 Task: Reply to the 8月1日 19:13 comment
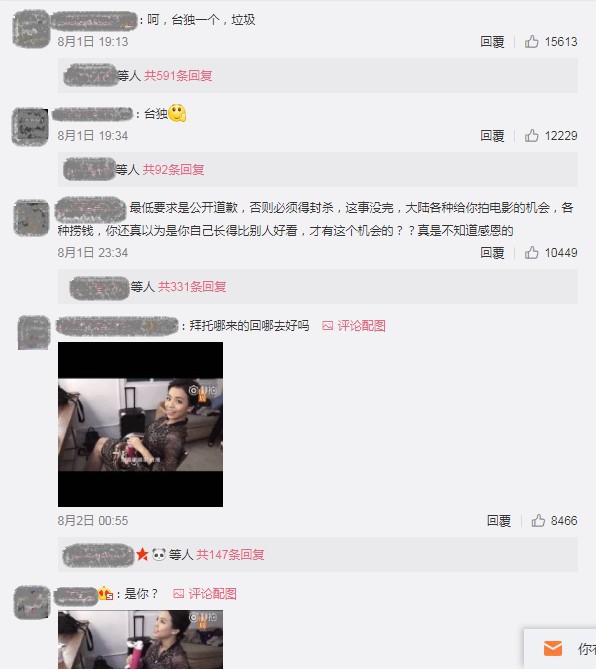[x=492, y=41]
